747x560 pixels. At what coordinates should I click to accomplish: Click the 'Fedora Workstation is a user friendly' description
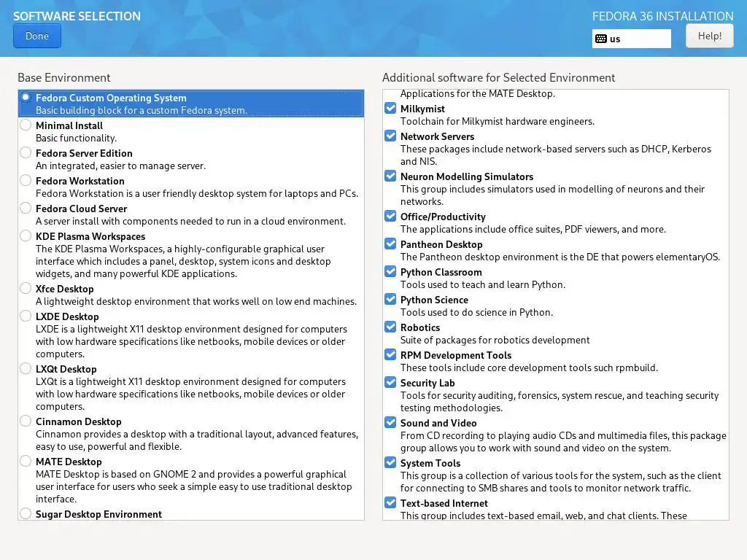197,194
